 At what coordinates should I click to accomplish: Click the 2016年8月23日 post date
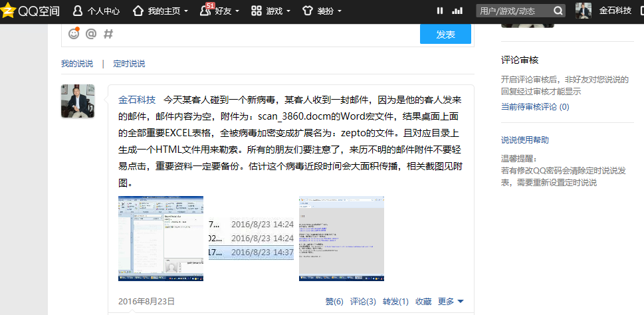pos(147,302)
